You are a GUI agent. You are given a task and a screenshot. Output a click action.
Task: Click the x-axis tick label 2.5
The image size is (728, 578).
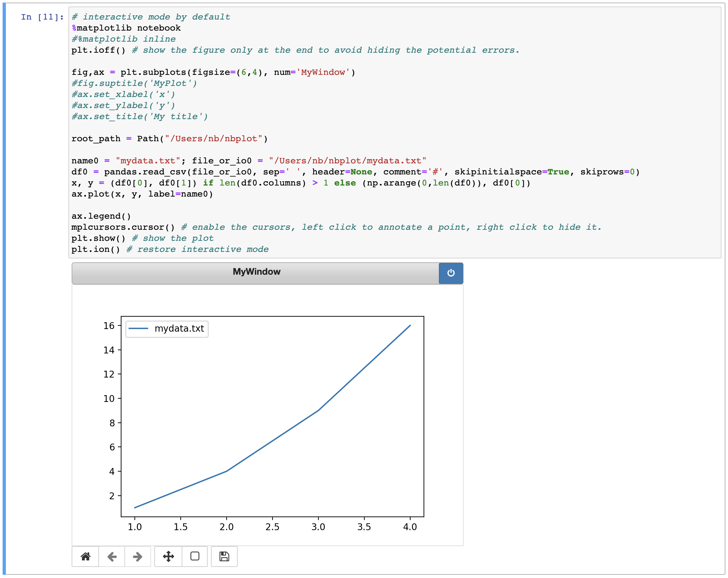coord(273,527)
